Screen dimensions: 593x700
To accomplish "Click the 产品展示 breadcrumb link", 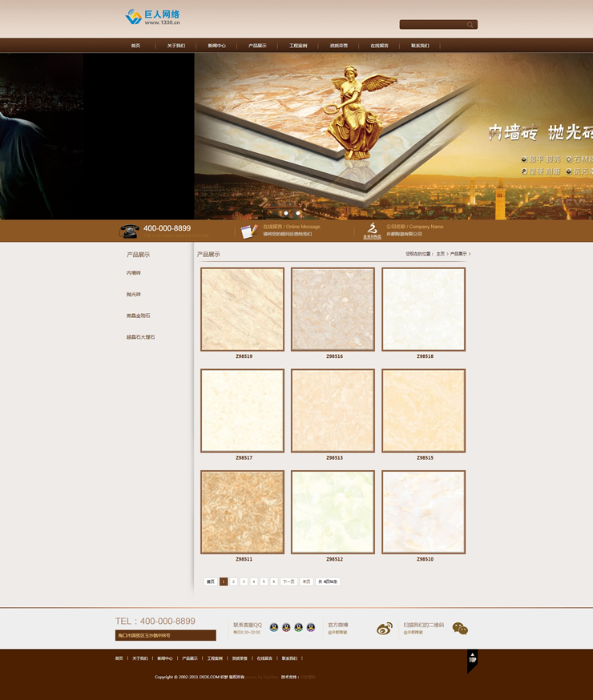I will (458, 254).
